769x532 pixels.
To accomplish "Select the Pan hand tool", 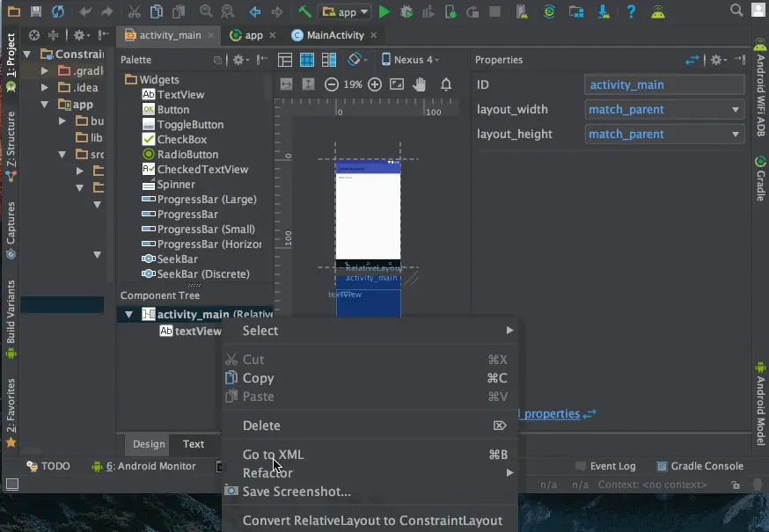I will 420,84.
